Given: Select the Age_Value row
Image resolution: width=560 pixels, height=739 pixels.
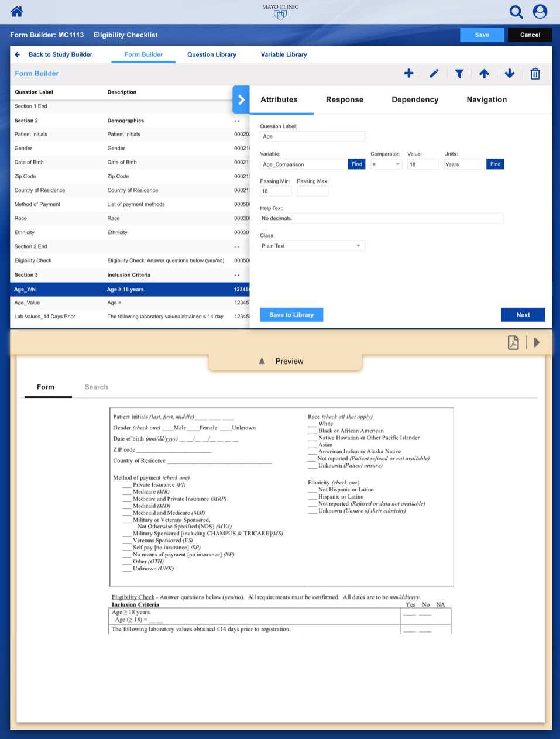Looking at the screenshot, I should point(130,303).
